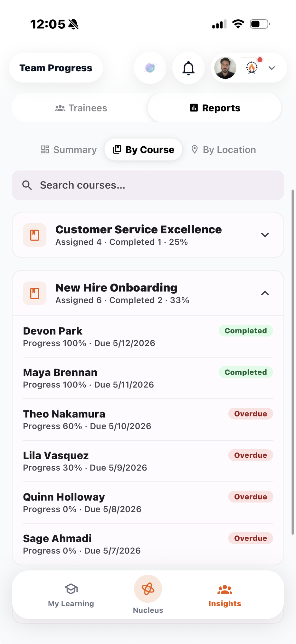The width and height of the screenshot is (296, 644).
Task: Click Customer Service Excellence book icon
Action: tap(34, 235)
